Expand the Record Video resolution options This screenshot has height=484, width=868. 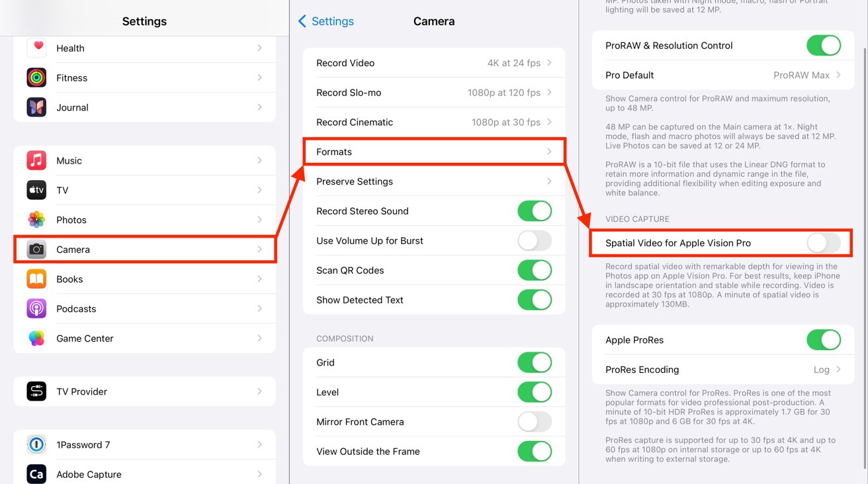(433, 62)
